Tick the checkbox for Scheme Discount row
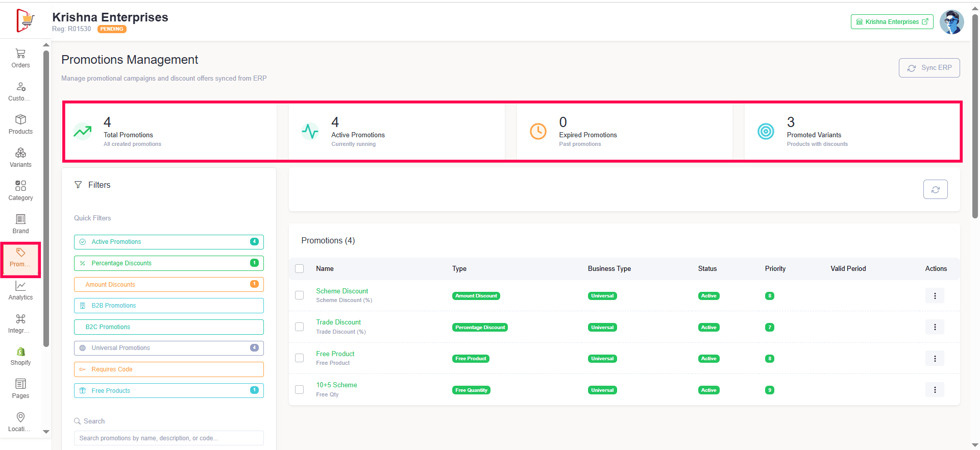 point(300,295)
